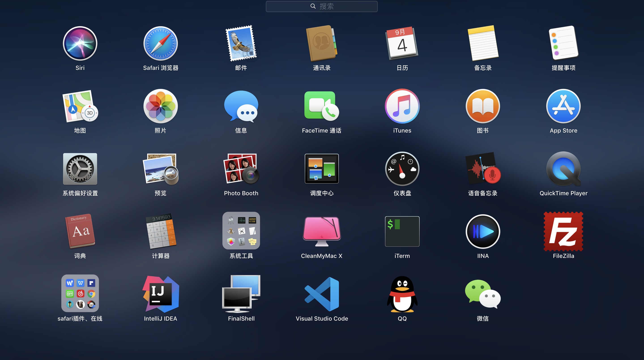Expand the safari插件、在线 folder

pyautogui.click(x=80, y=293)
